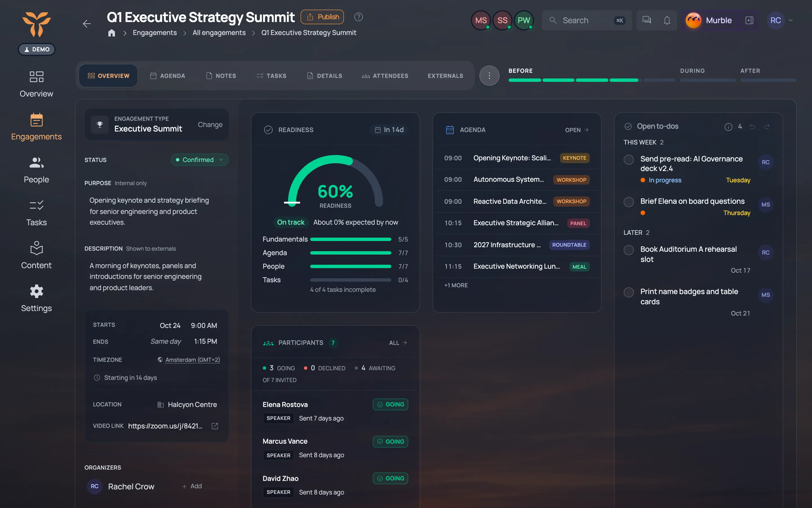Expand the RC user account menu
The height and width of the screenshot is (508, 812).
pyautogui.click(x=780, y=20)
